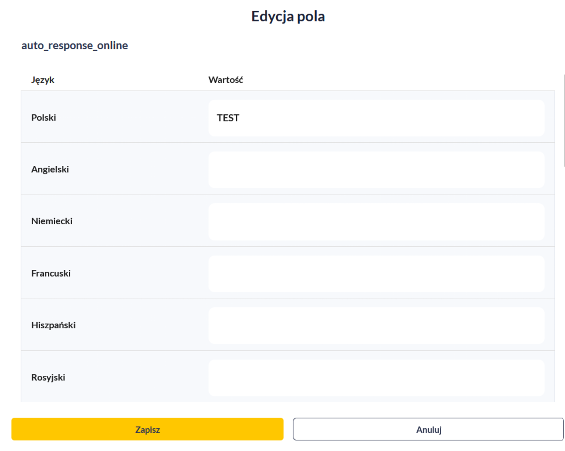Click the Francuski language label

51,273
